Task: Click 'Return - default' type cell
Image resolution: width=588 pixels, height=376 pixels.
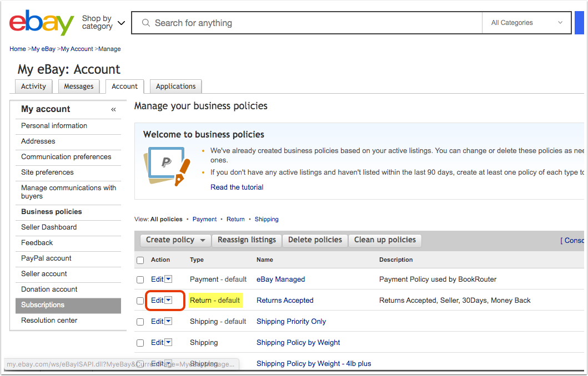Action: coord(215,301)
